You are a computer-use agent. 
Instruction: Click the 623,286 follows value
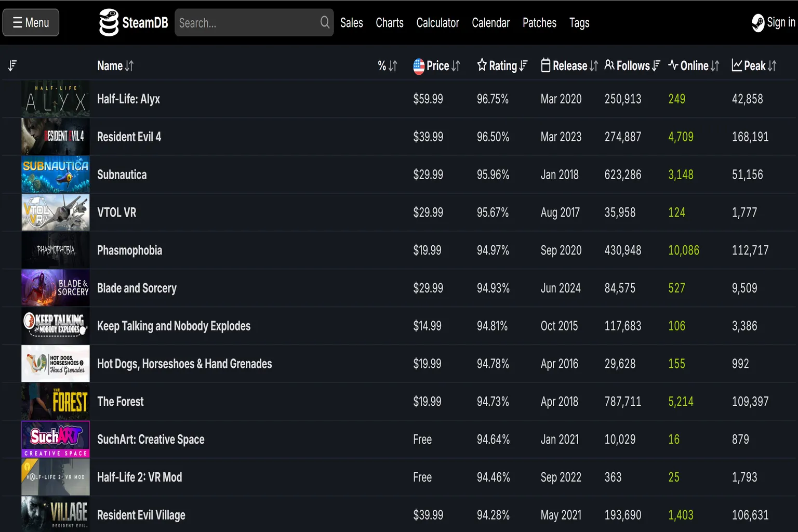point(623,175)
